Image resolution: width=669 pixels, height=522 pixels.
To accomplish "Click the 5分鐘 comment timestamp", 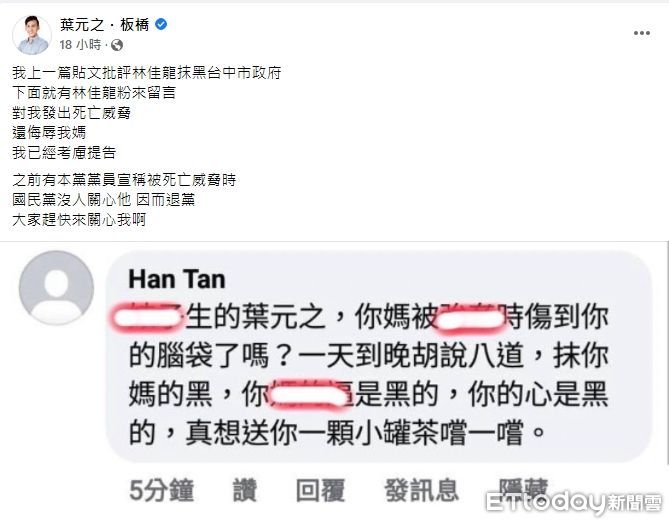I will [x=162, y=490].
